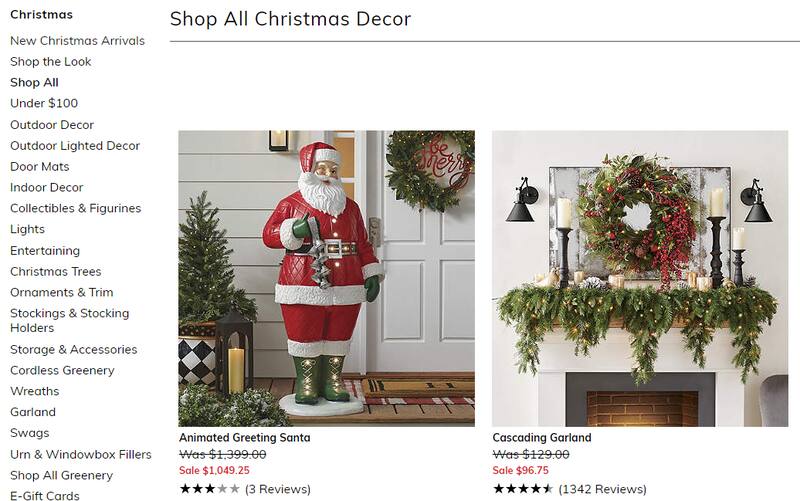Go to the Christmas Trees category
Image resolution: width=800 pixels, height=501 pixels.
point(56,271)
